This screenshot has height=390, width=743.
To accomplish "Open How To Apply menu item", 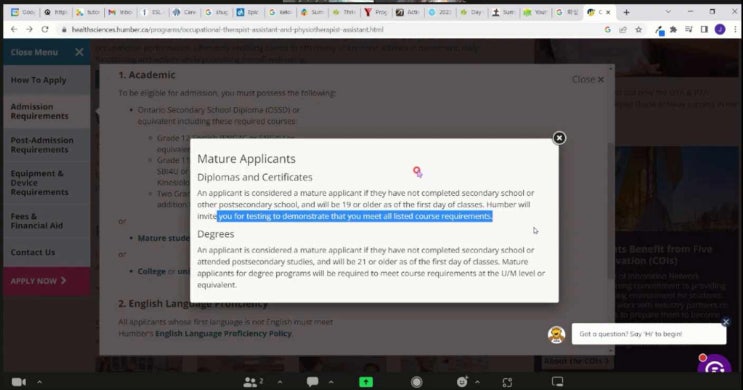I will click(46, 80).
